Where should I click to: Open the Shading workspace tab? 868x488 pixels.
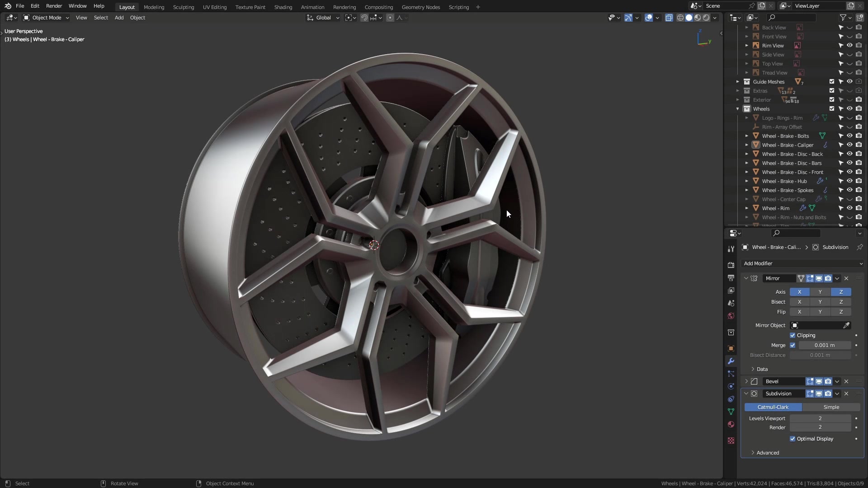point(283,7)
